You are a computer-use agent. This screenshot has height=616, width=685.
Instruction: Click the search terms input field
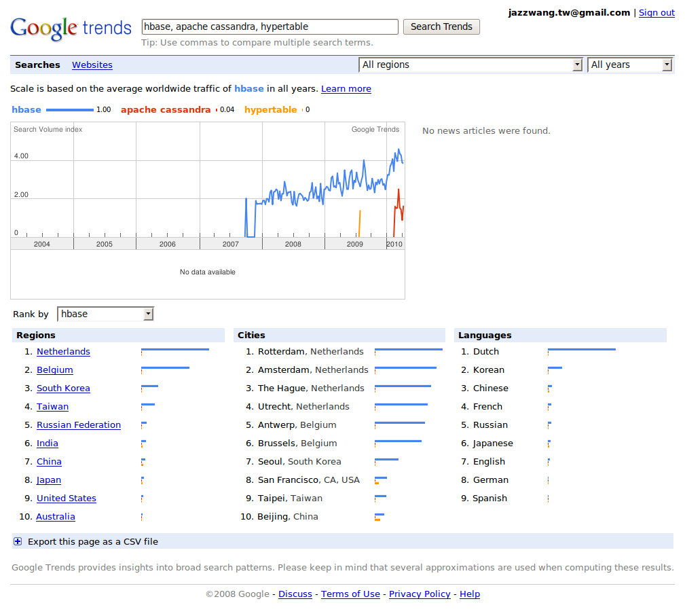[x=270, y=26]
